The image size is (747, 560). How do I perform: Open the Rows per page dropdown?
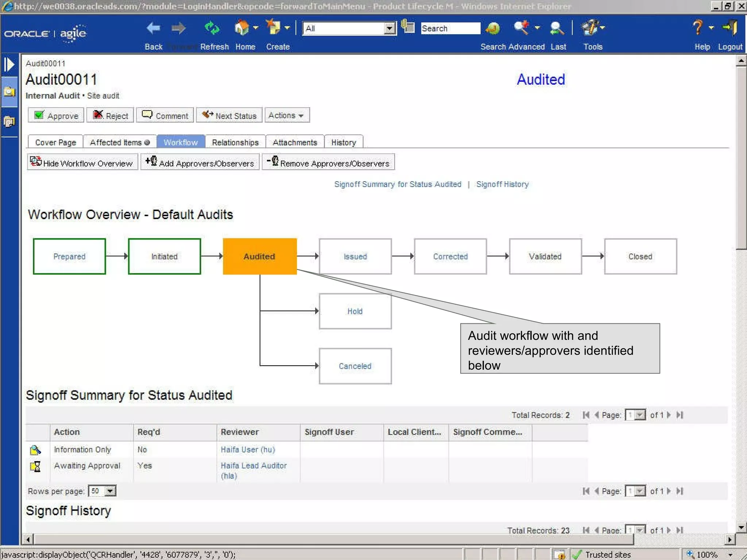[x=110, y=491]
